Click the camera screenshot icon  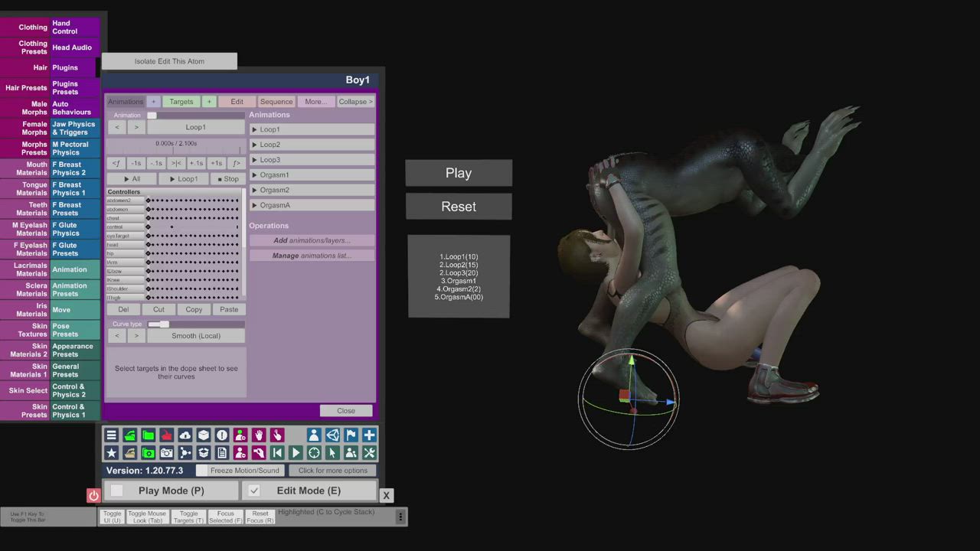167,453
